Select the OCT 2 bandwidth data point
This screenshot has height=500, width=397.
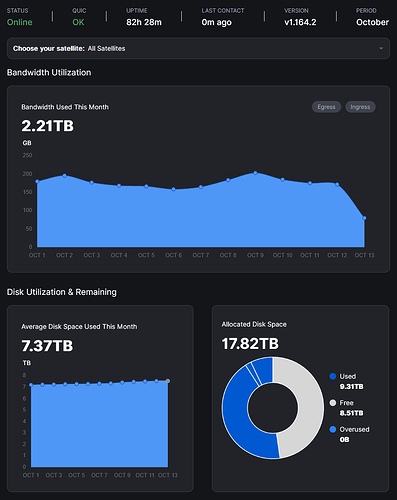click(x=65, y=175)
